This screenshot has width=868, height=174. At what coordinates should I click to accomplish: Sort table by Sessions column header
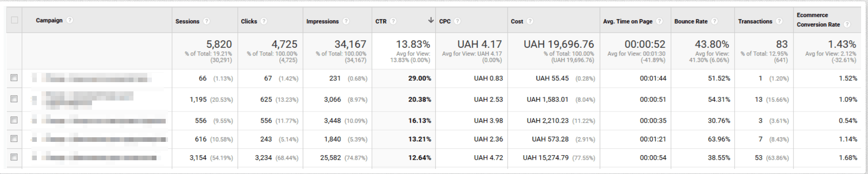click(x=187, y=21)
